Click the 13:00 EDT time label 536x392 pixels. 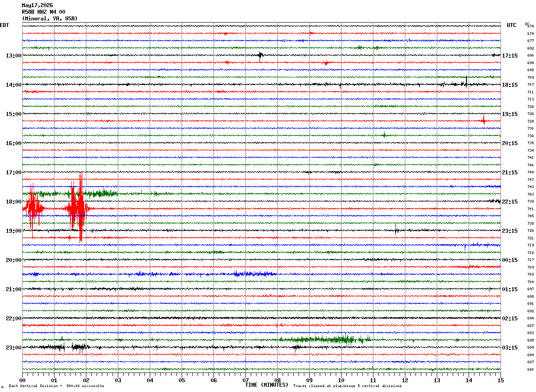click(14, 56)
